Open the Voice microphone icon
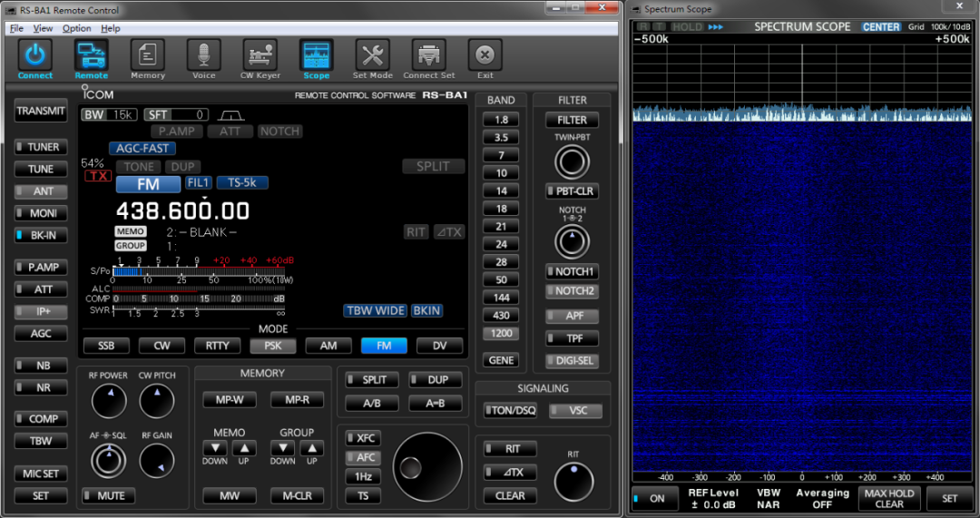The height and width of the screenshot is (518, 980). (x=204, y=55)
